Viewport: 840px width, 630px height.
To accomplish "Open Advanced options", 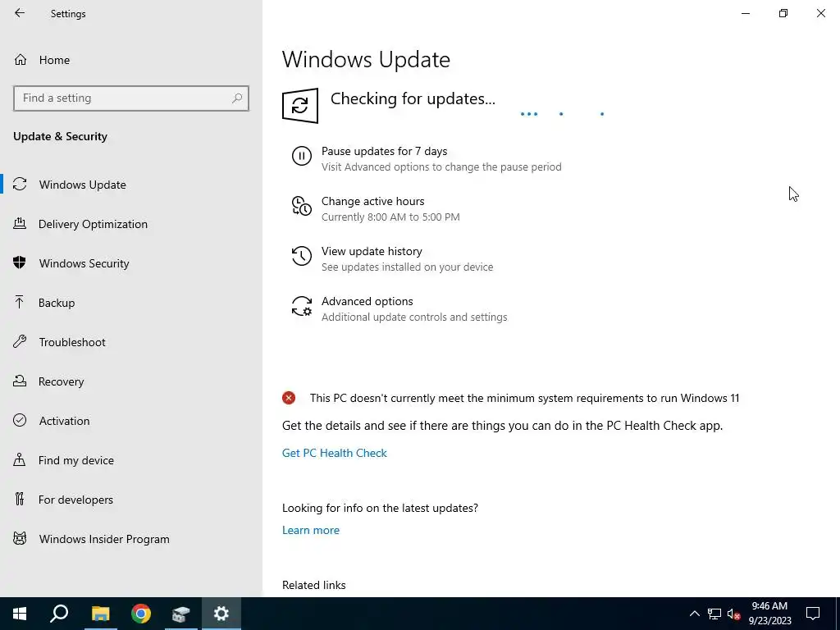I will pyautogui.click(x=367, y=301).
